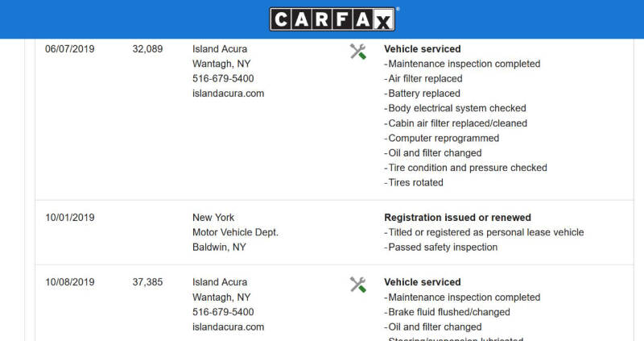644x341 pixels.
Task: Click the CARFAX logo in header
Action: [332, 19]
